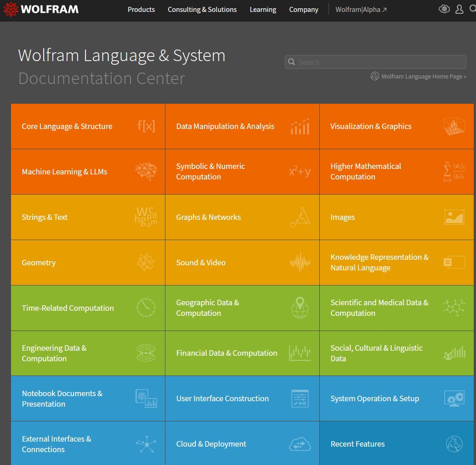
Task: Click the molecule icon for Scientific Data
Action: (x=454, y=308)
